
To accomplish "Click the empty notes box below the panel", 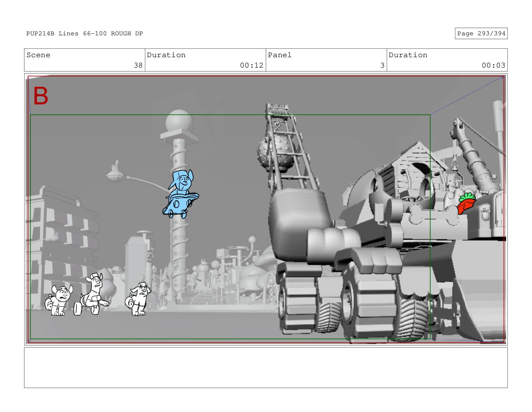I will pyautogui.click(x=266, y=368).
